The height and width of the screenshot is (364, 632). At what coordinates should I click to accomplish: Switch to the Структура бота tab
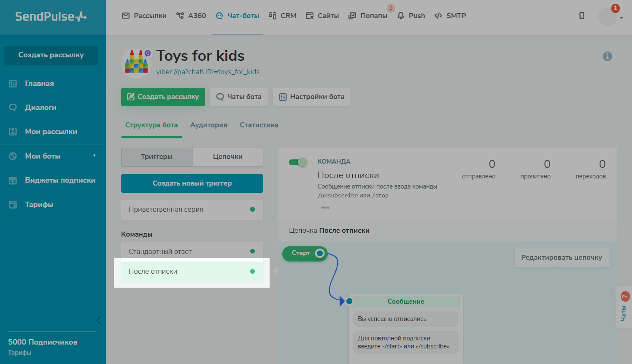(151, 125)
